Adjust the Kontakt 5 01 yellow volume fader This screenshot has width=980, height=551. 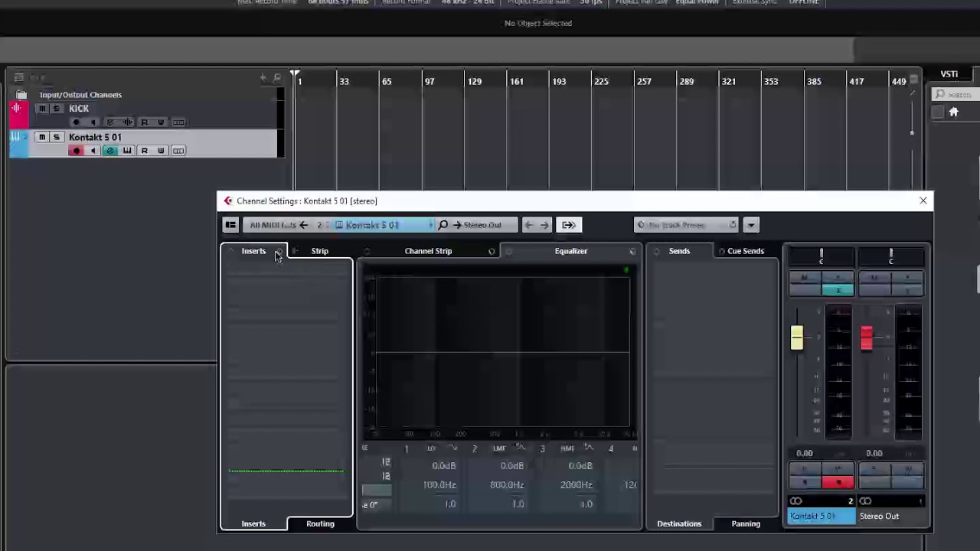pos(797,337)
